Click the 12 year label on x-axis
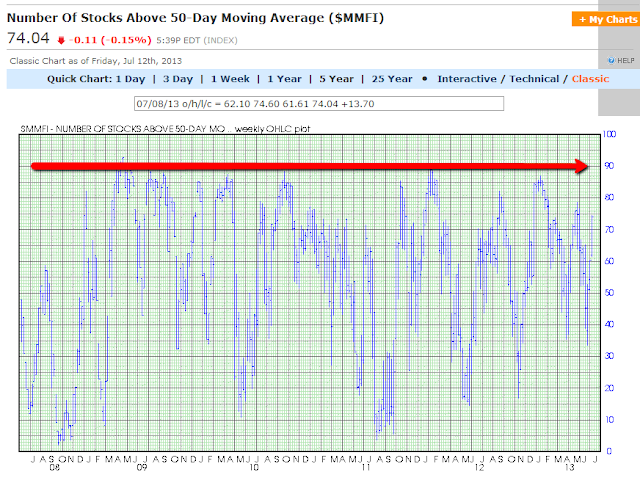This screenshot has height=483, width=640. [x=479, y=467]
